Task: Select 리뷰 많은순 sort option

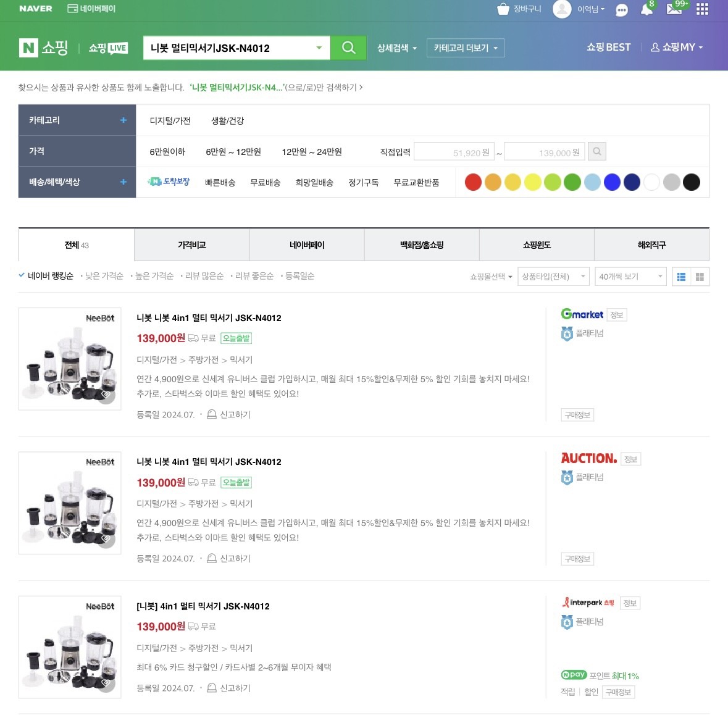Action: 204,276
